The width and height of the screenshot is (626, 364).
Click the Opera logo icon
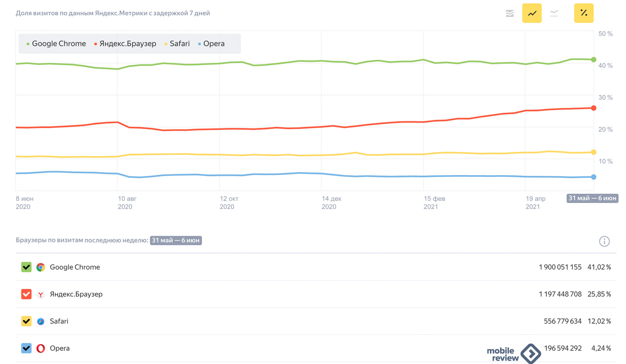[x=41, y=348]
